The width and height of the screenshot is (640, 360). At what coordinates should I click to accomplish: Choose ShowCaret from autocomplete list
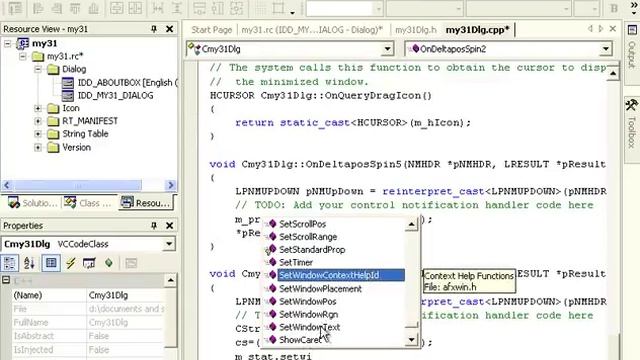tap(300, 340)
